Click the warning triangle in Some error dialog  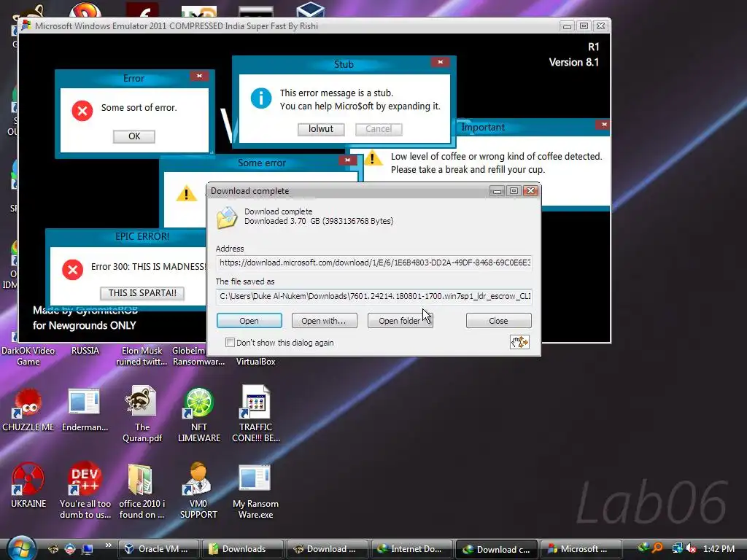pos(186,193)
